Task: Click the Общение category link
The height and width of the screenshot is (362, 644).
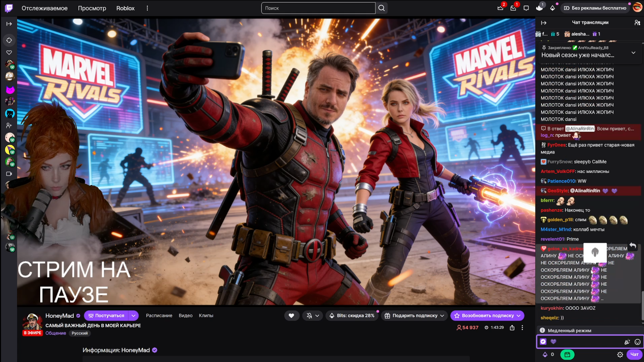Action: (56, 333)
